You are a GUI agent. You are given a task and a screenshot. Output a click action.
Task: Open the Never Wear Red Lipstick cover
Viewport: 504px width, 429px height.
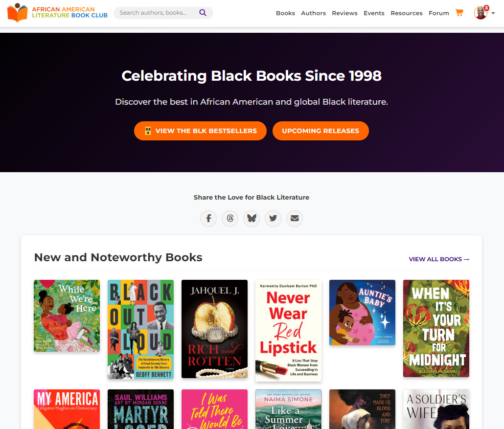(x=288, y=330)
